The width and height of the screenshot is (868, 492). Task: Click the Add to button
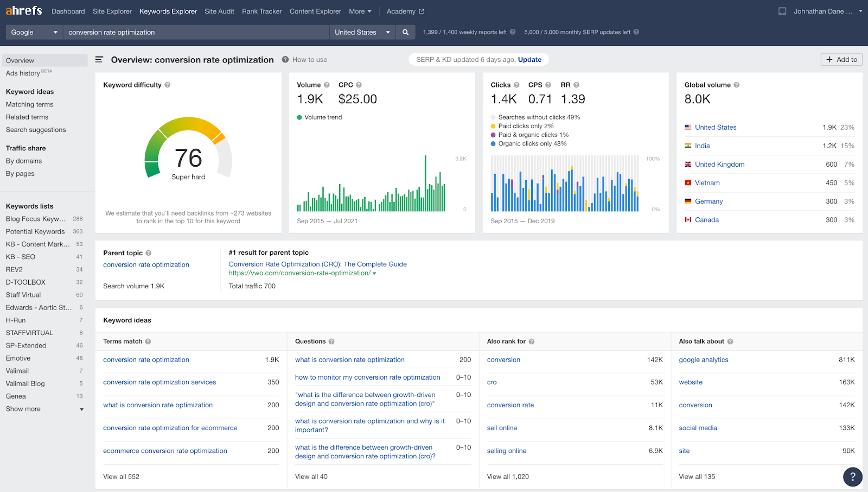841,60
